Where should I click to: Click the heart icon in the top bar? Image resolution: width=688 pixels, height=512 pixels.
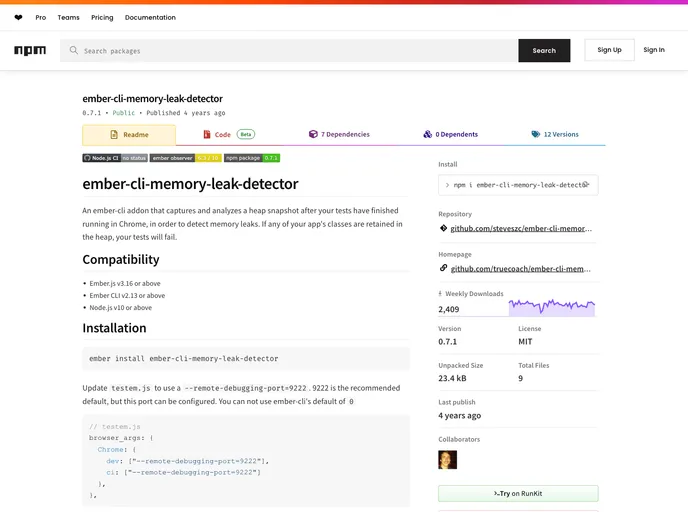pos(18,18)
